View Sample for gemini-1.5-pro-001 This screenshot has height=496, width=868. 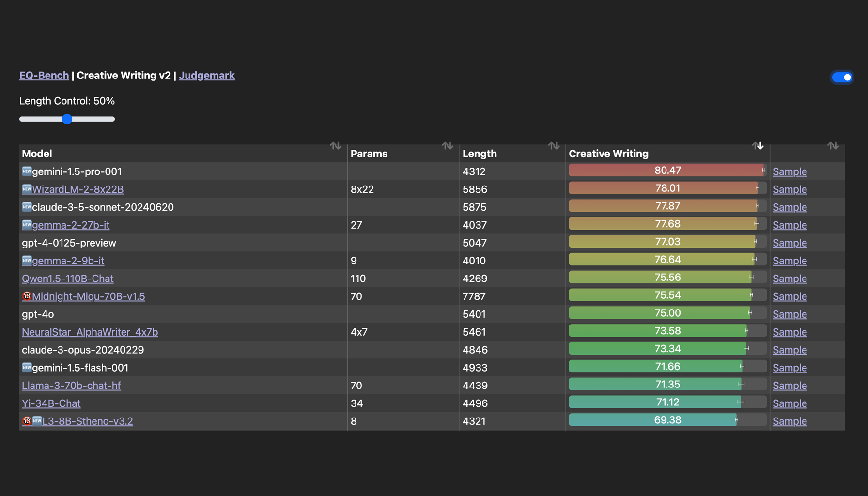coord(790,171)
